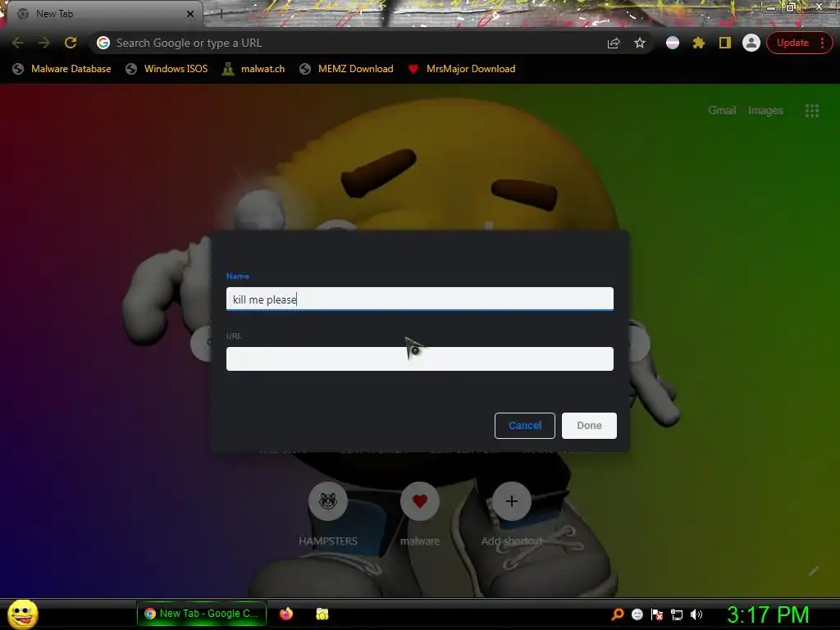Open the volume speaker tray icon
This screenshot has height=630, width=840.
tap(696, 614)
